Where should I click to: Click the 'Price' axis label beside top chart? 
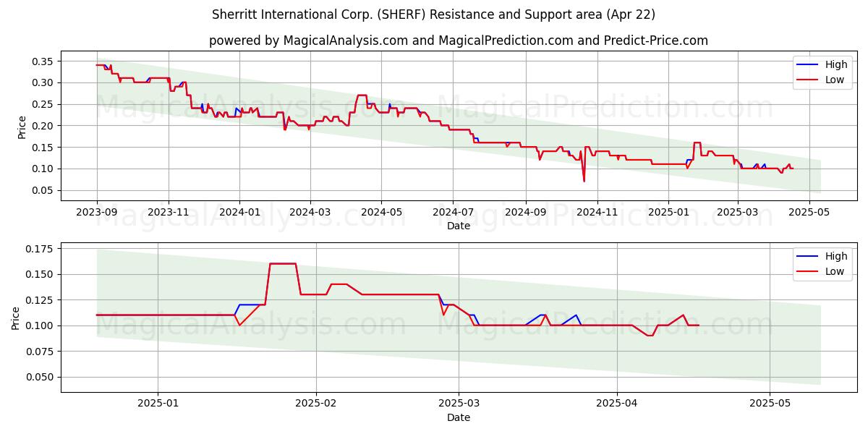22,127
